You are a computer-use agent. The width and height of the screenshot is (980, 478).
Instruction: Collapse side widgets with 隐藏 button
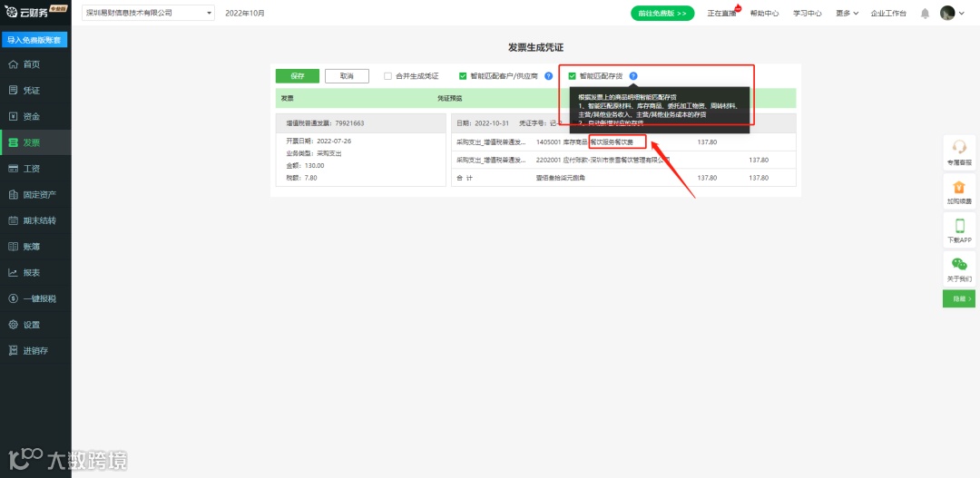point(959,299)
